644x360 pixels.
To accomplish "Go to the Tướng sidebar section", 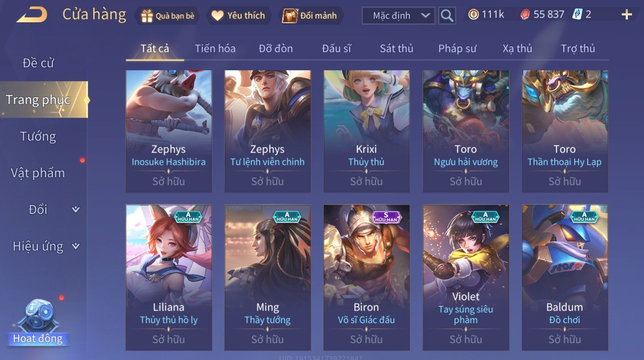I will tap(38, 136).
